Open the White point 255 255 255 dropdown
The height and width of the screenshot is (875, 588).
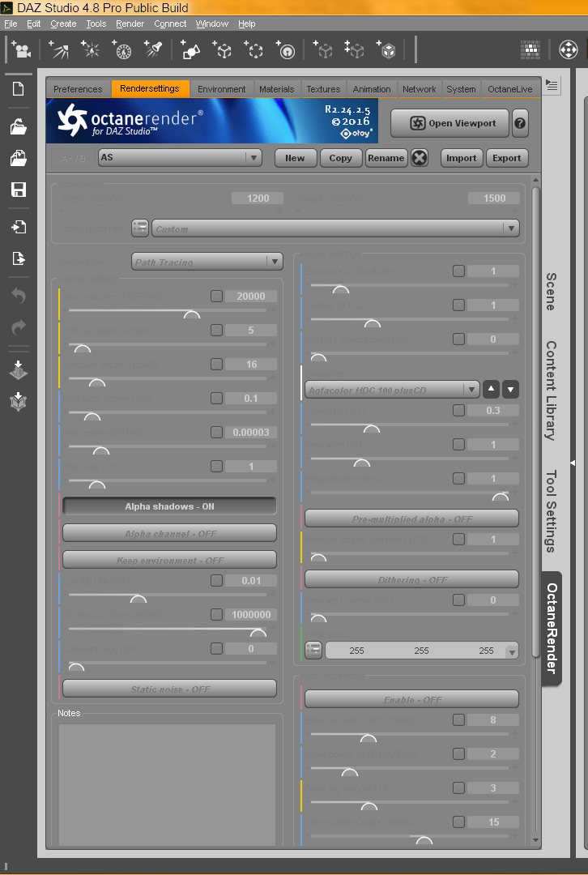422,651
